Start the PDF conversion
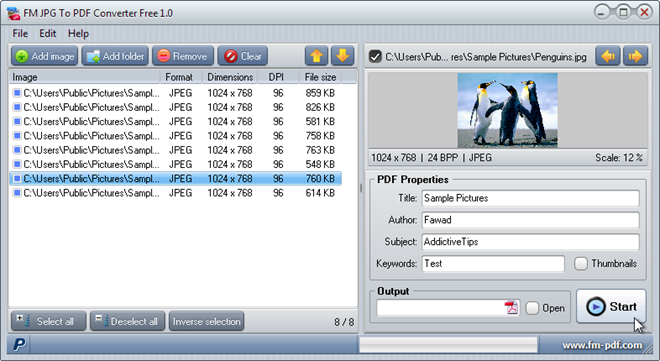This screenshot has width=660, height=361. pos(611,306)
